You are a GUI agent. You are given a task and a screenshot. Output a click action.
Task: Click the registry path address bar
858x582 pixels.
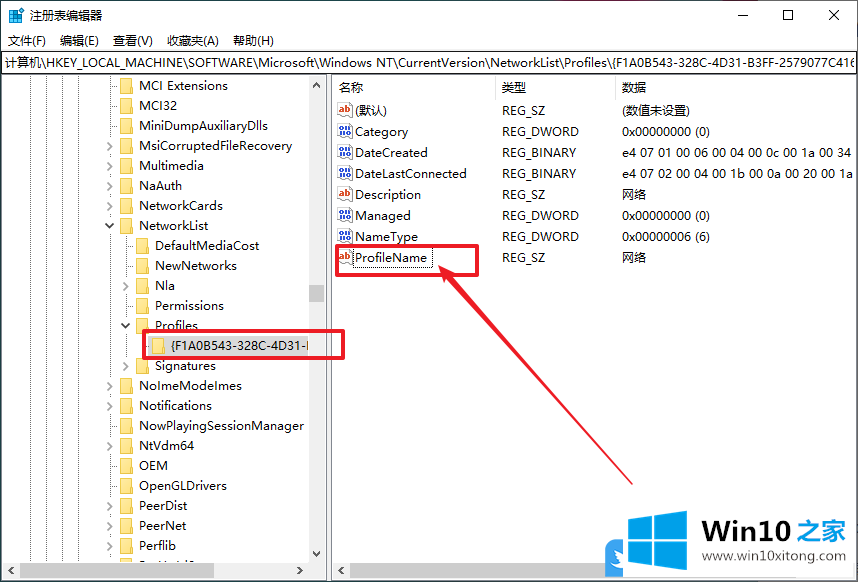pyautogui.click(x=429, y=63)
